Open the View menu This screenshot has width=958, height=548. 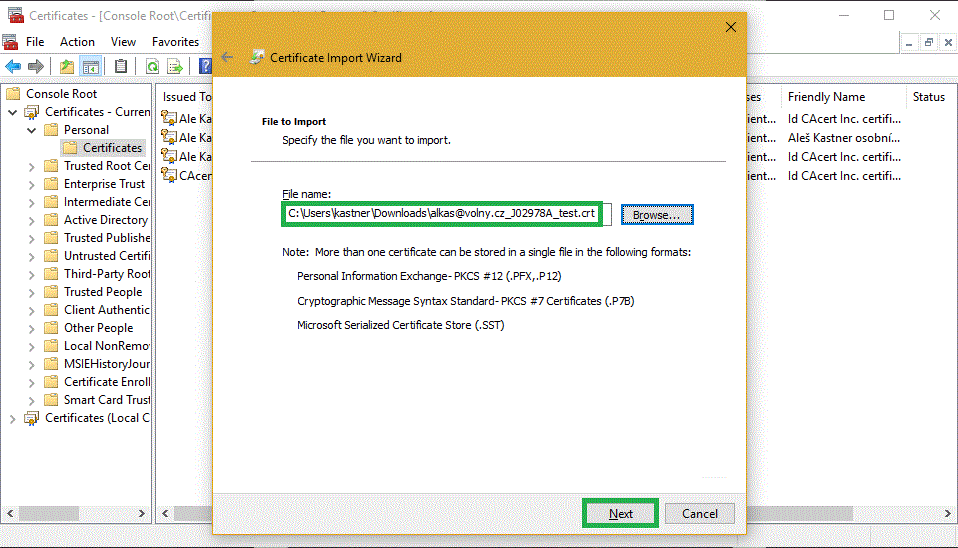[x=124, y=42]
